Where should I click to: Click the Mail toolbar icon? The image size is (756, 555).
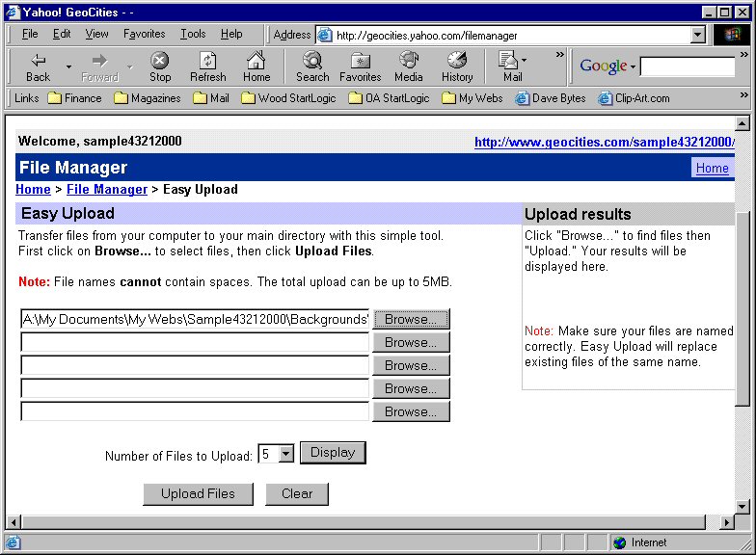pos(509,67)
